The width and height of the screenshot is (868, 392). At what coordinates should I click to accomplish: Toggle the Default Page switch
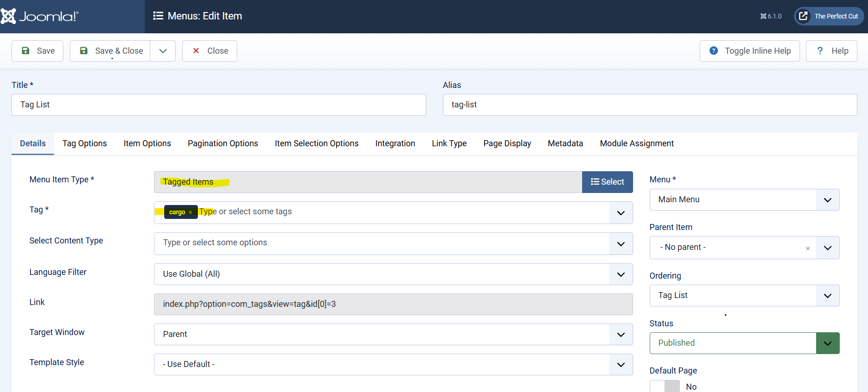pos(665,386)
